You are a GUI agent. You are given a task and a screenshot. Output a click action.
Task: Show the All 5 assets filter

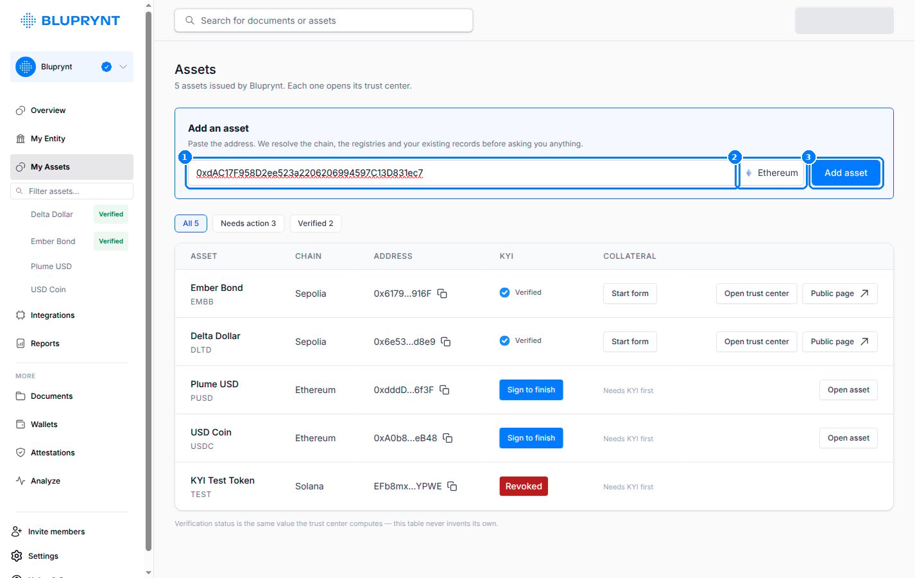click(x=191, y=223)
